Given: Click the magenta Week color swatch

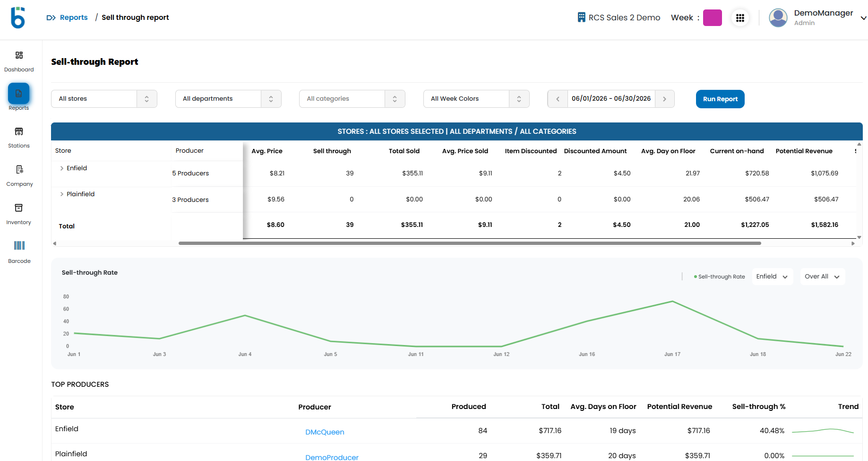Looking at the screenshot, I should coord(712,18).
